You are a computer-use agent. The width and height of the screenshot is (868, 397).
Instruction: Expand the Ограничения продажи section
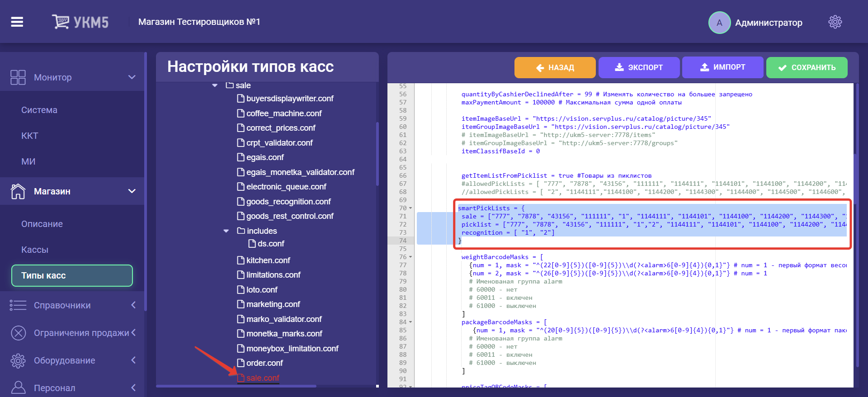(133, 333)
